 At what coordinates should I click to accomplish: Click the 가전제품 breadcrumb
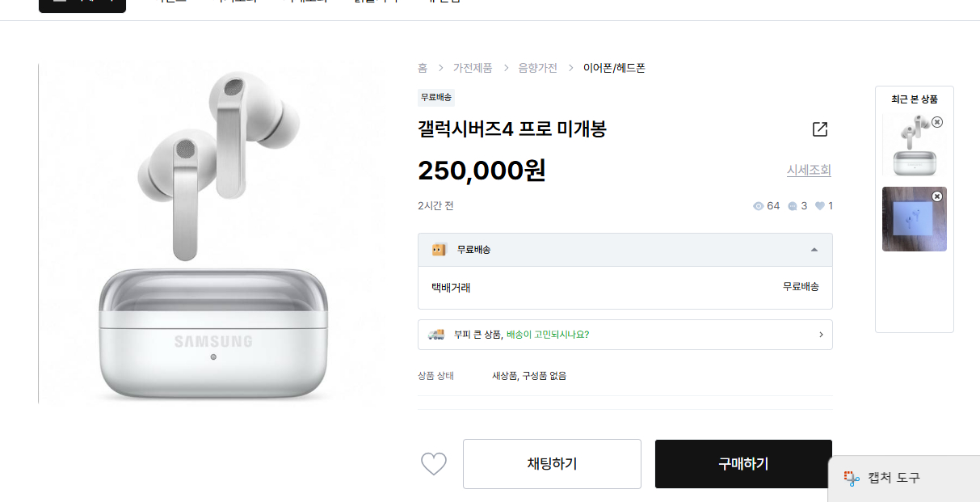(x=473, y=68)
